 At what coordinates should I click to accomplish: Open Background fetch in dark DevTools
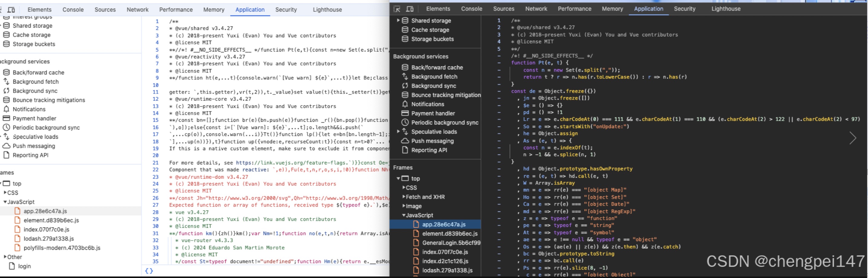pyautogui.click(x=434, y=77)
